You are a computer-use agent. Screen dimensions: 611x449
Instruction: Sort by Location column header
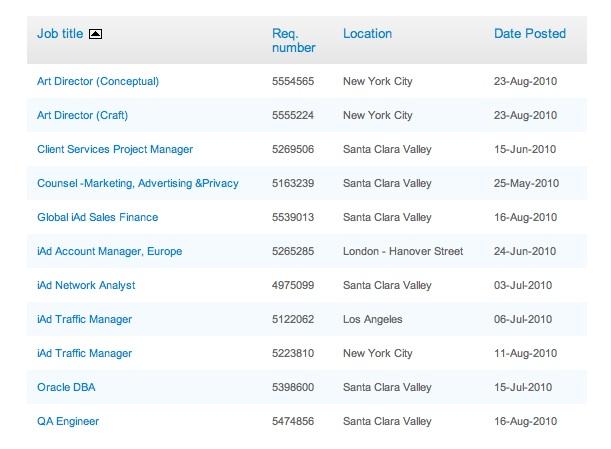click(x=367, y=34)
